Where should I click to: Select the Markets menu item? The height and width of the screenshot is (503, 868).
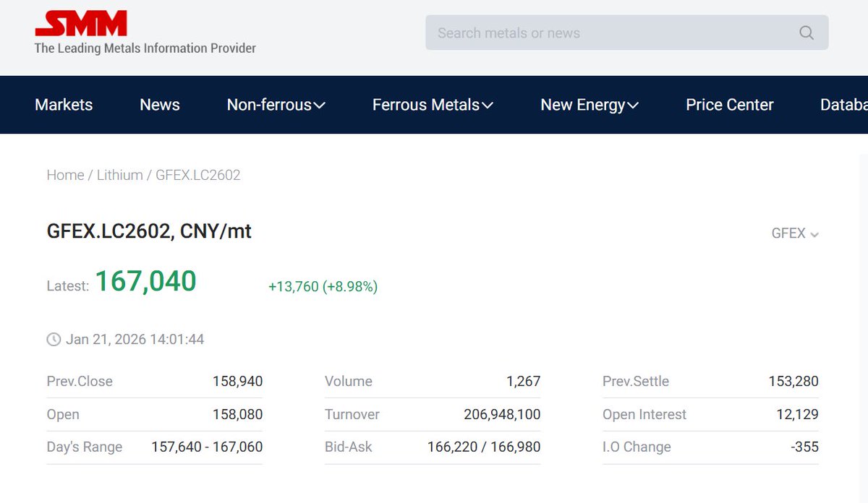tap(64, 105)
